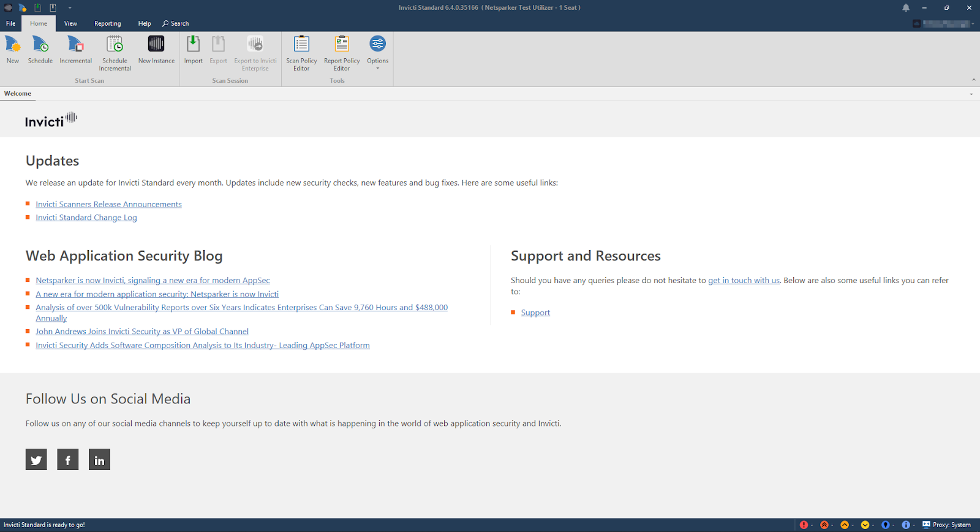Click the application icon in title bar

[x=8, y=8]
